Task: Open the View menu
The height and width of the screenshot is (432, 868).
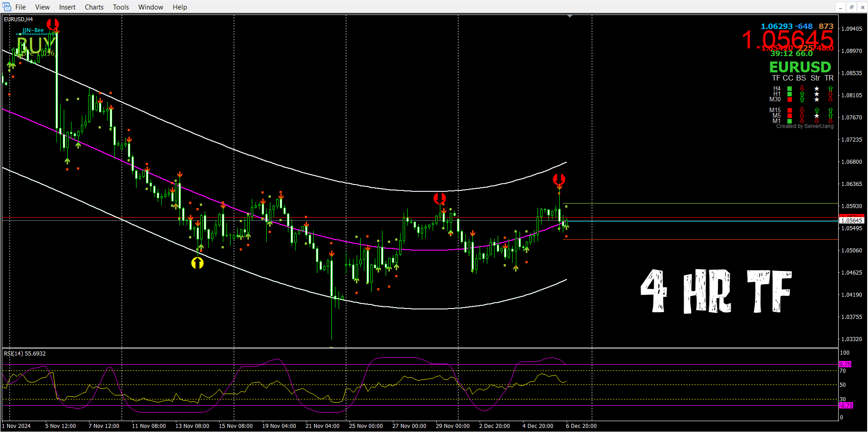Action: pyautogui.click(x=42, y=7)
